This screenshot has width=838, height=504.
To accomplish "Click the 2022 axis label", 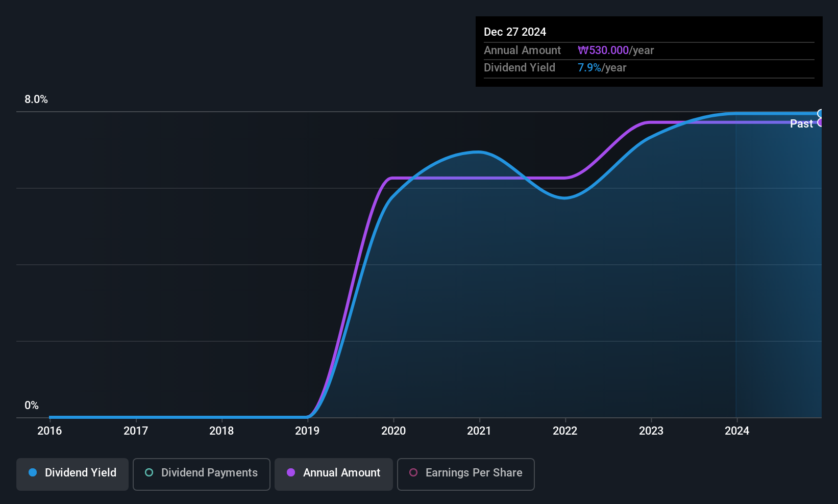I will click(565, 431).
